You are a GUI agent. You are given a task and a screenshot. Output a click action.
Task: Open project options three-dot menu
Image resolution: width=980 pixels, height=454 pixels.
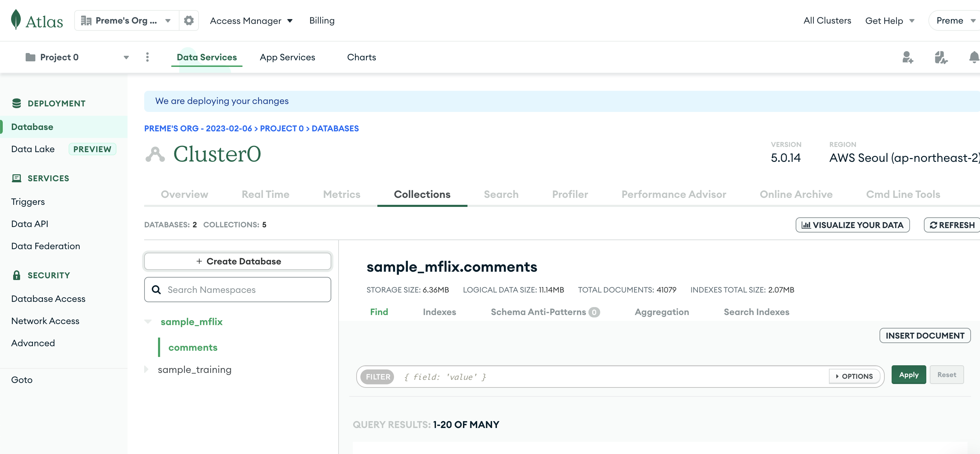[148, 57]
